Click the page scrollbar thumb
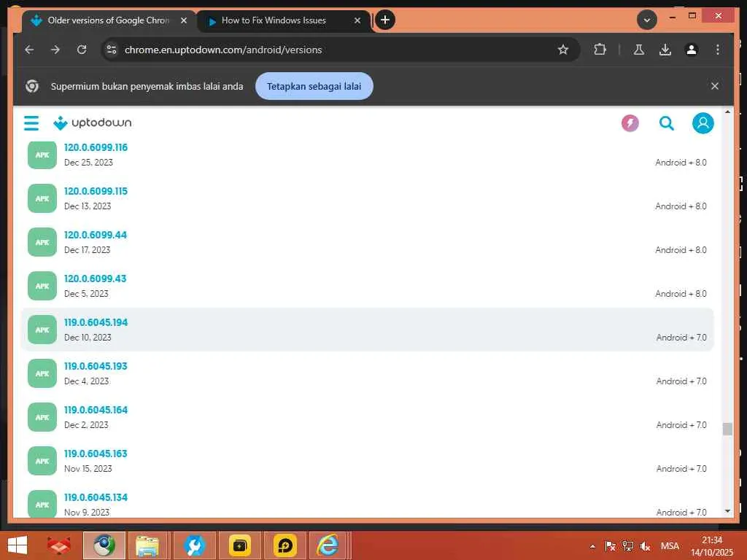This screenshot has width=747, height=560. pyautogui.click(x=727, y=429)
